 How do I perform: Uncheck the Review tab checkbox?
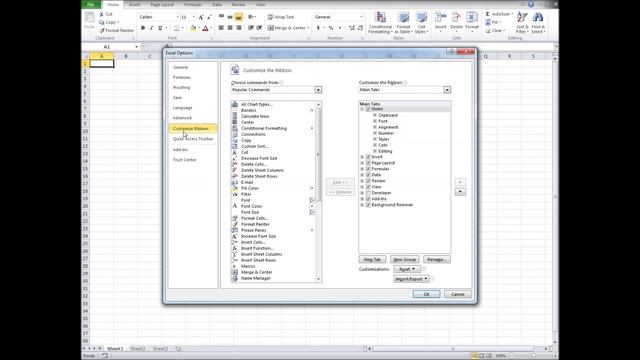click(x=368, y=181)
